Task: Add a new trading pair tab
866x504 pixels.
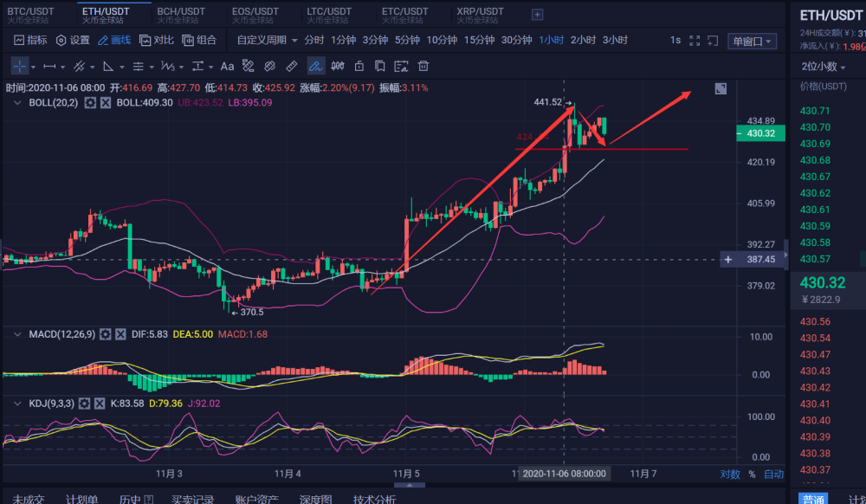Action: [x=538, y=15]
